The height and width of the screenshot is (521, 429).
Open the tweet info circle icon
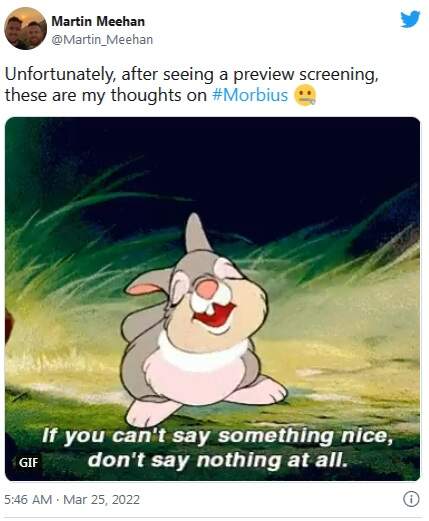[x=411, y=499]
